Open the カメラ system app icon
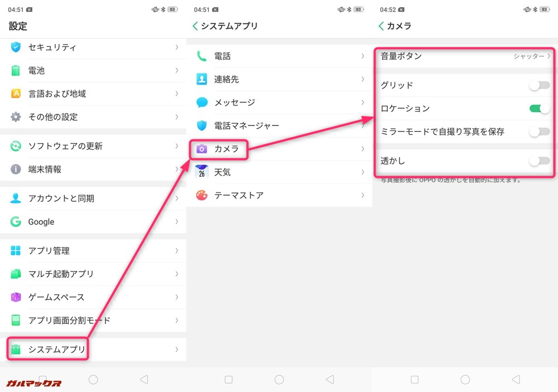 point(203,149)
